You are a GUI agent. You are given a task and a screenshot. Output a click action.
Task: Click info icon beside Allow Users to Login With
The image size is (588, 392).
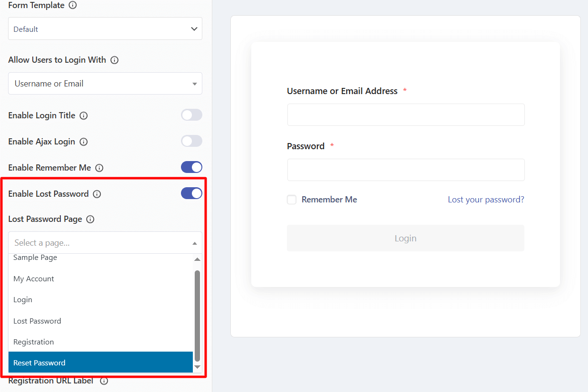[114, 60]
